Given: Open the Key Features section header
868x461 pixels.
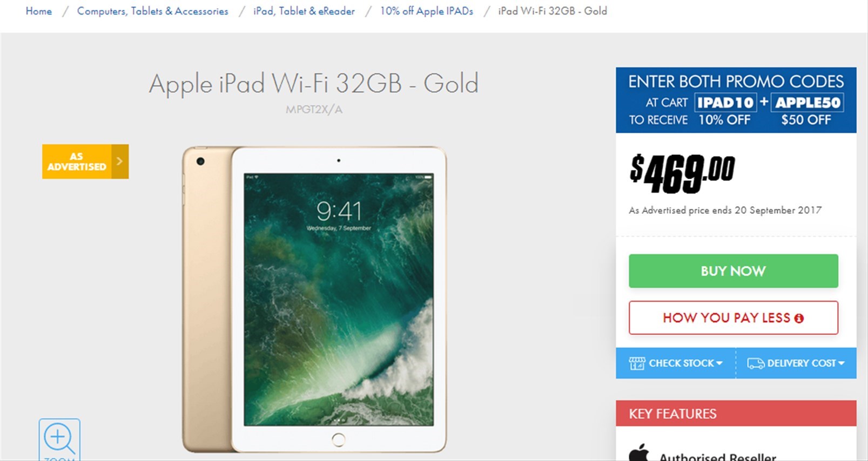Looking at the screenshot, I should [x=736, y=413].
